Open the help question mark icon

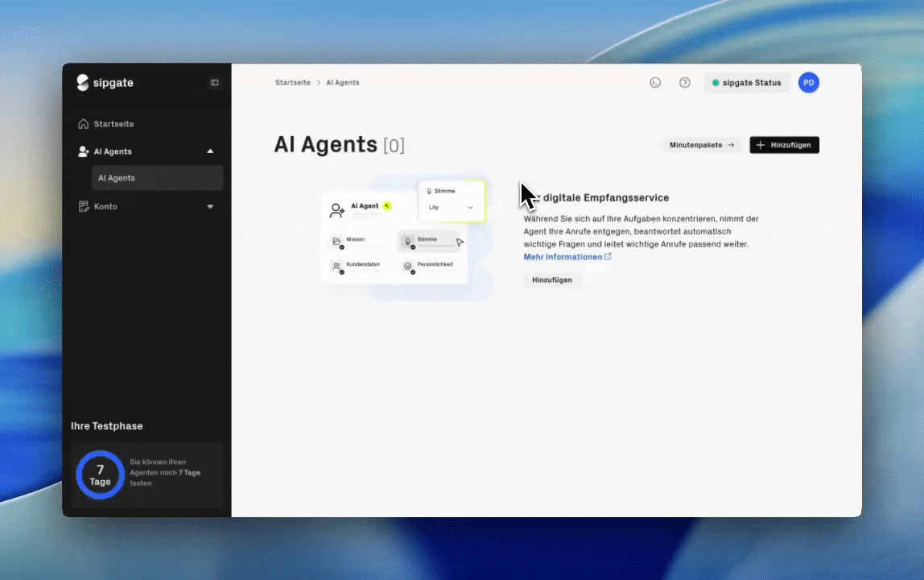[685, 83]
